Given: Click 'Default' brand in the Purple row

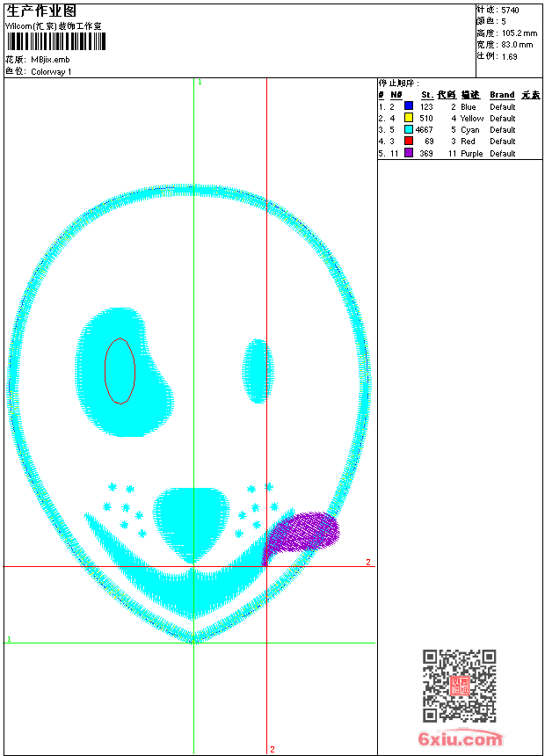Looking at the screenshot, I should click(503, 153).
